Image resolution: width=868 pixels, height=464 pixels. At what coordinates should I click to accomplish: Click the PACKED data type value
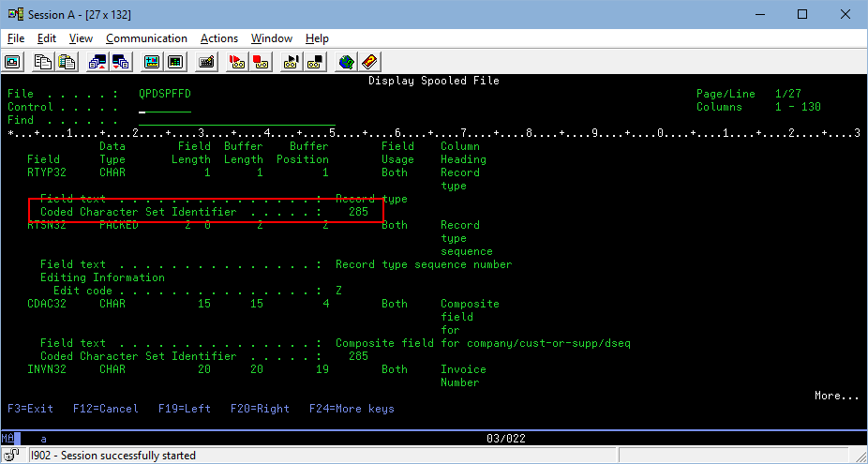click(119, 225)
